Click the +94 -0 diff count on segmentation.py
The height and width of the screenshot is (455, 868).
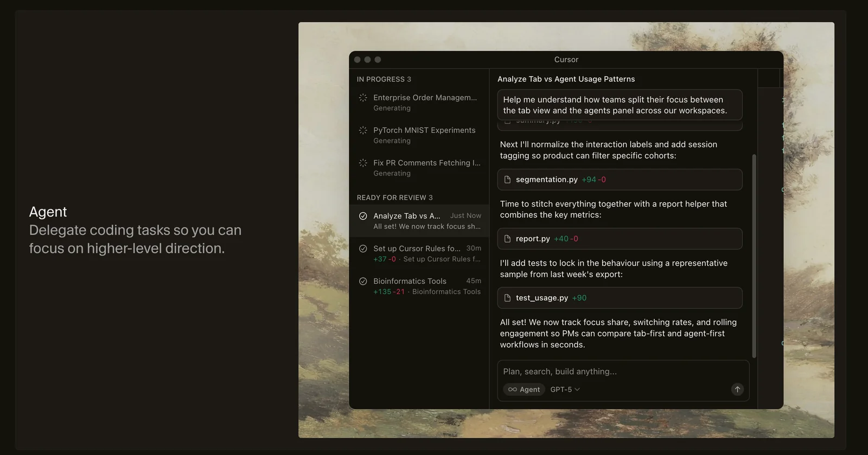(x=593, y=180)
